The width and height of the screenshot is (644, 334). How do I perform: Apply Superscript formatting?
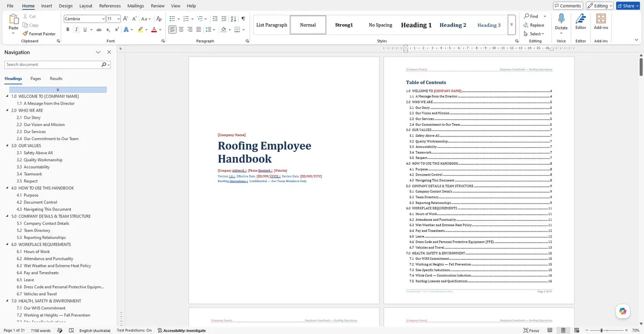point(117,30)
